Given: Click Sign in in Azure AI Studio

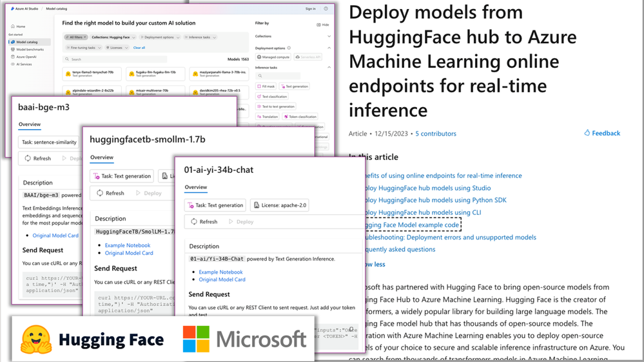Looking at the screenshot, I should coord(311,8).
